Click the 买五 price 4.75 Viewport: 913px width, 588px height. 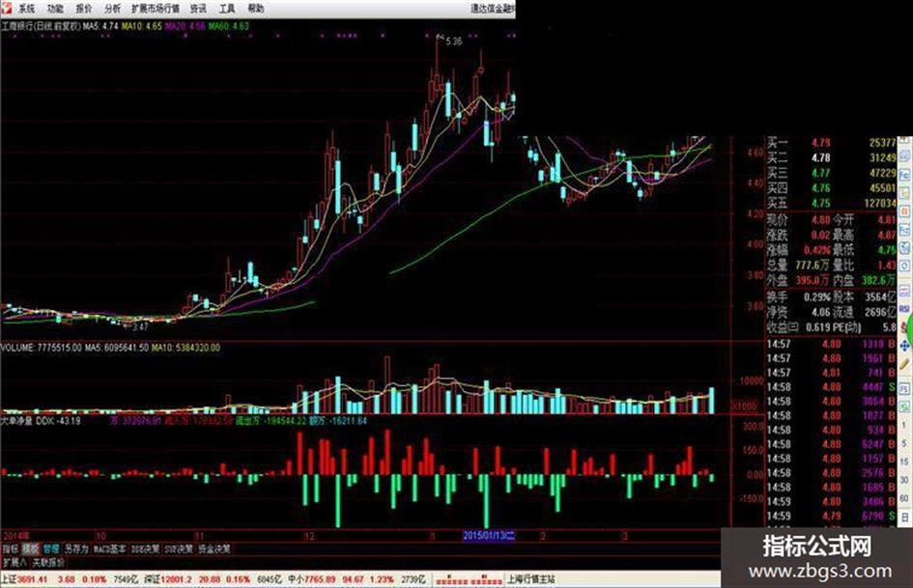(x=821, y=203)
